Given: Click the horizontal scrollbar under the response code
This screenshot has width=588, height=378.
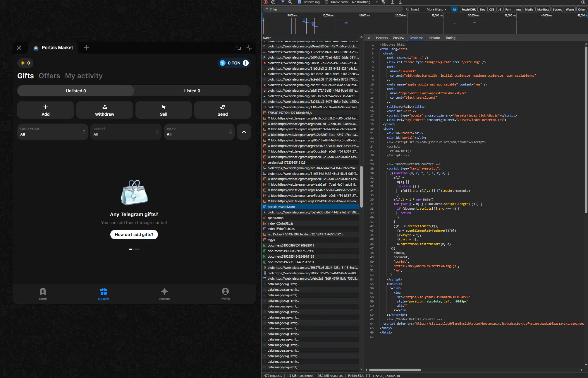Looking at the screenshot, I should (x=395, y=370).
